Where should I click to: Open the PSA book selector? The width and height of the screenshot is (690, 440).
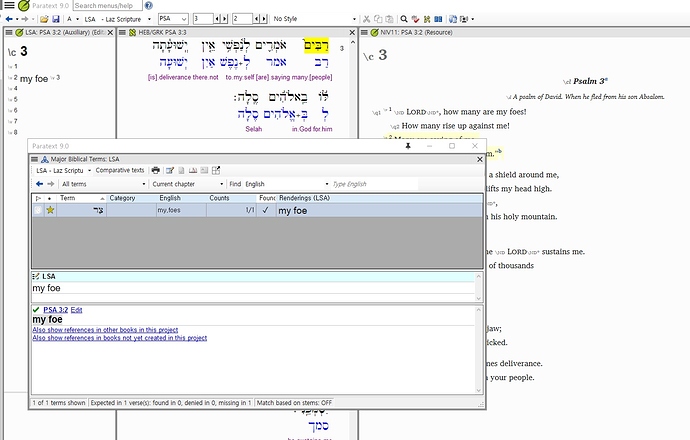click(x=173, y=19)
